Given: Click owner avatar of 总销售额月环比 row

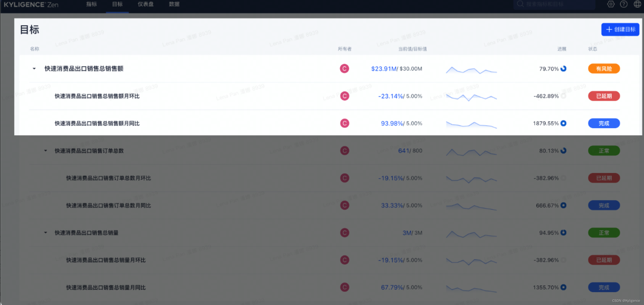Looking at the screenshot, I should click(x=344, y=96).
